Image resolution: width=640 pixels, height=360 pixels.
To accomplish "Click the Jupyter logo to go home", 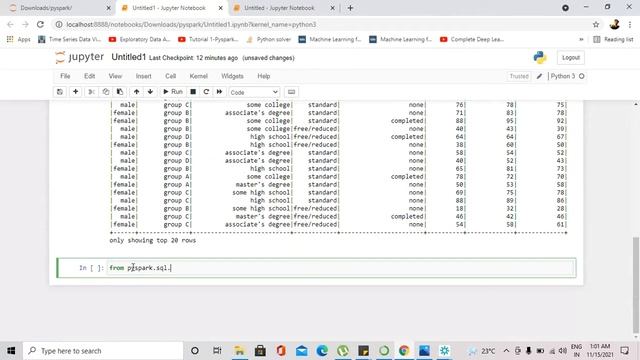I will click(x=80, y=58).
